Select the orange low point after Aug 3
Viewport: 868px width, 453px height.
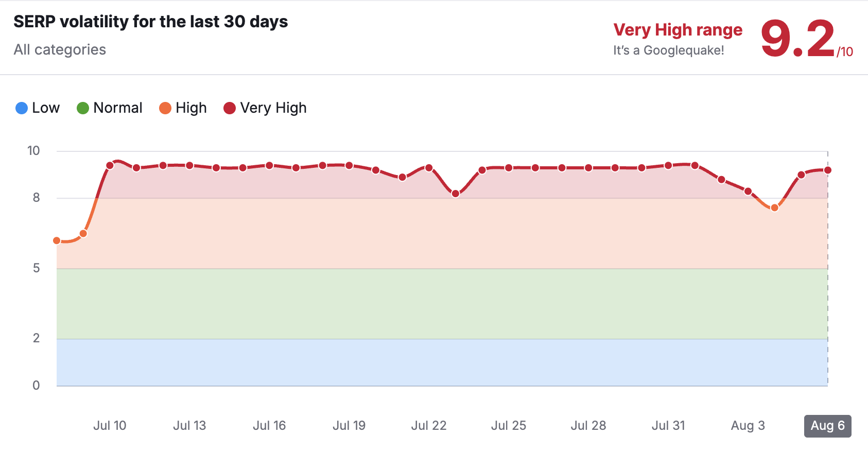pos(774,208)
